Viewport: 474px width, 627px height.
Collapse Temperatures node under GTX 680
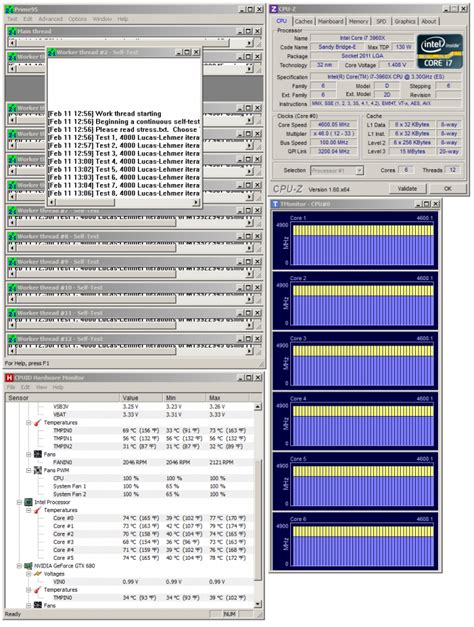29,590
